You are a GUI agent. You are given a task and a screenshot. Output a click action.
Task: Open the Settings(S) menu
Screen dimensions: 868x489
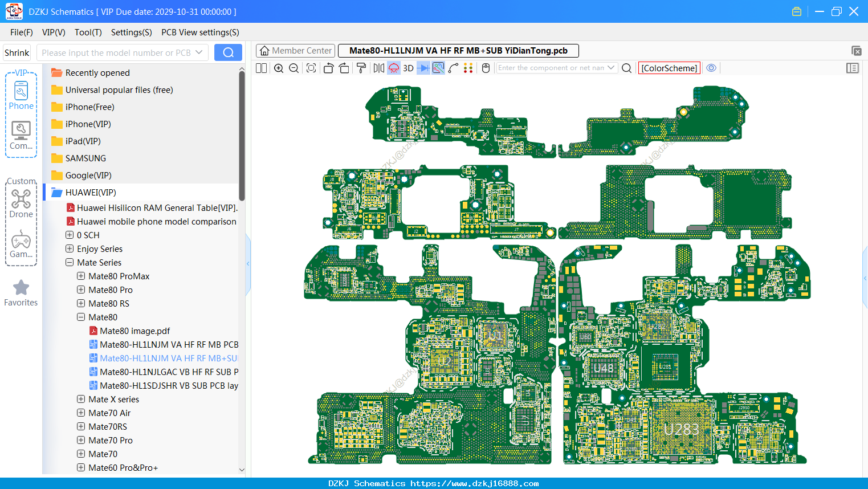132,32
